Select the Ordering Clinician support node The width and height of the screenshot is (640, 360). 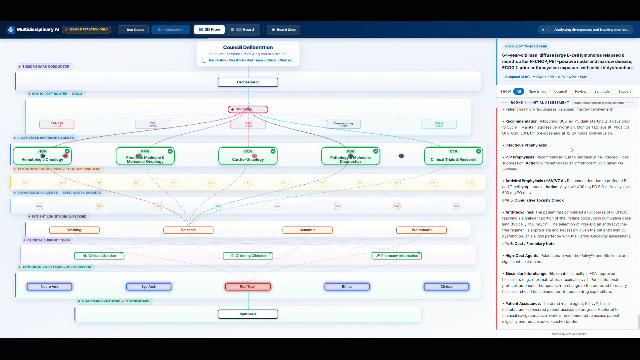pos(248,256)
